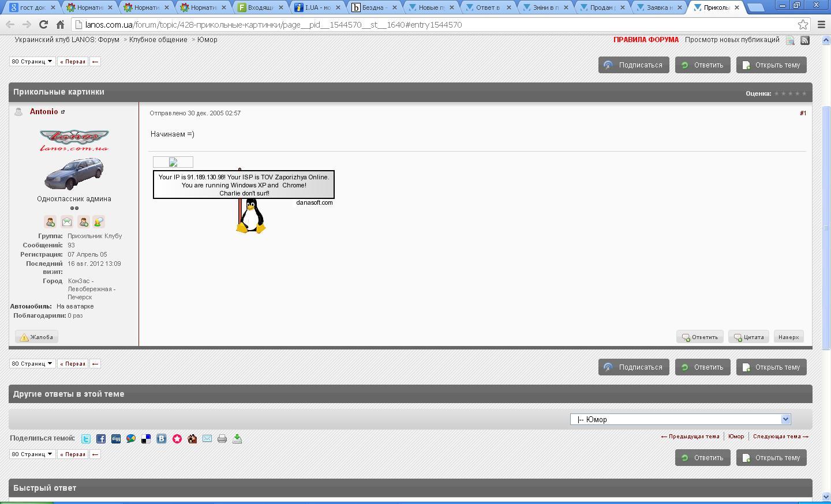This screenshot has height=504, width=831.
Task: Bookmark this page with star icon
Action: pos(803,25)
